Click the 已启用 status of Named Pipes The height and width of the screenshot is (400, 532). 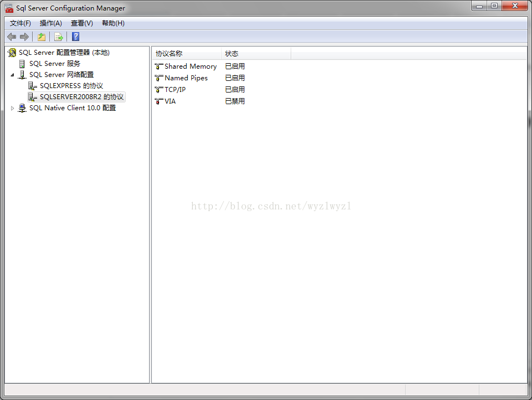pos(235,78)
